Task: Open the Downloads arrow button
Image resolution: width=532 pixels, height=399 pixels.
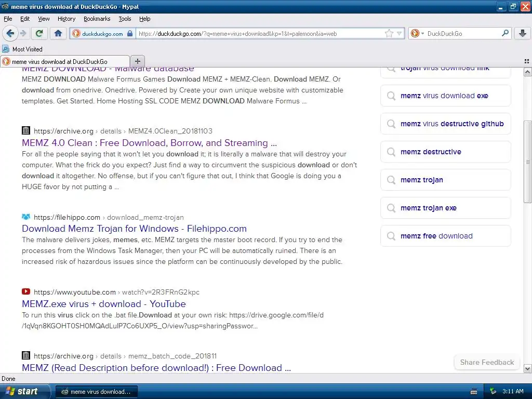Action: [x=523, y=33]
